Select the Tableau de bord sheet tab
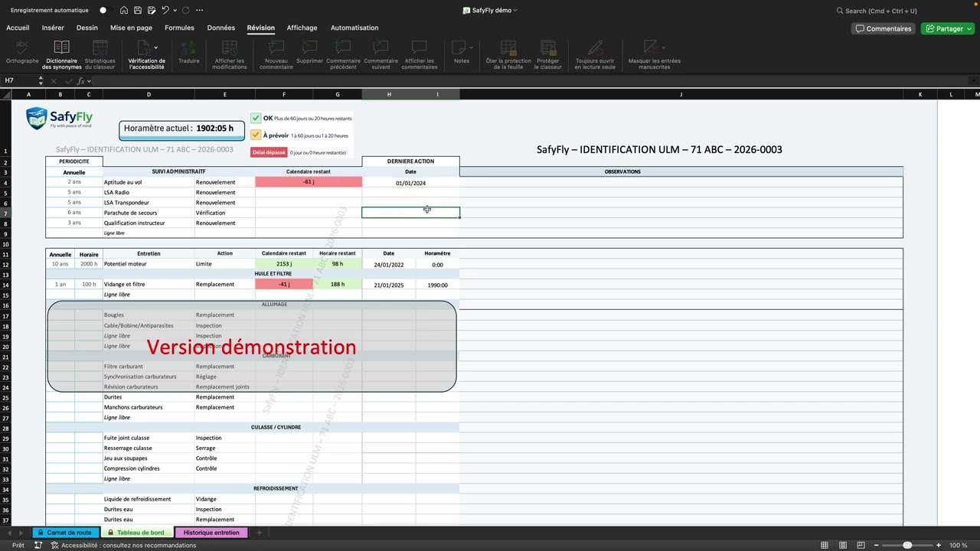Image resolution: width=980 pixels, height=551 pixels. (136, 533)
